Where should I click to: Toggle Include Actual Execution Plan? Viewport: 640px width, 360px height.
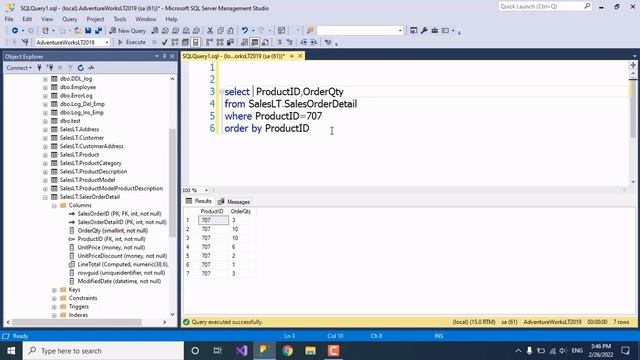(209, 42)
